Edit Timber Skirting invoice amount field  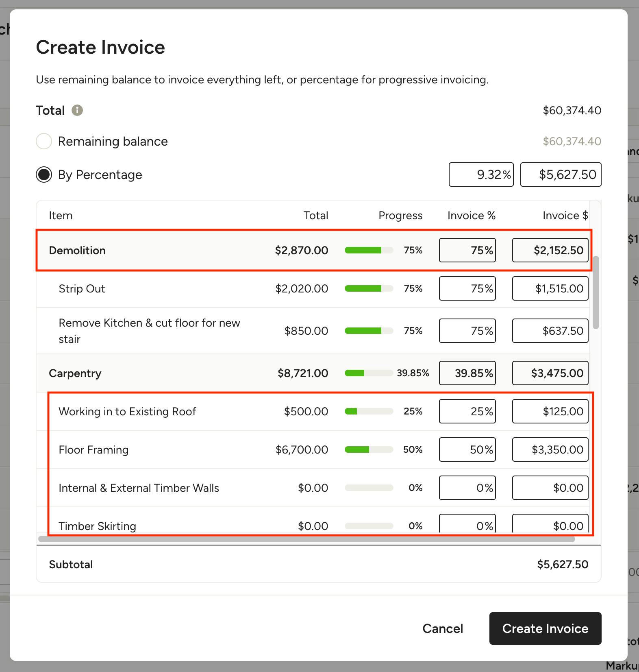pos(550,524)
